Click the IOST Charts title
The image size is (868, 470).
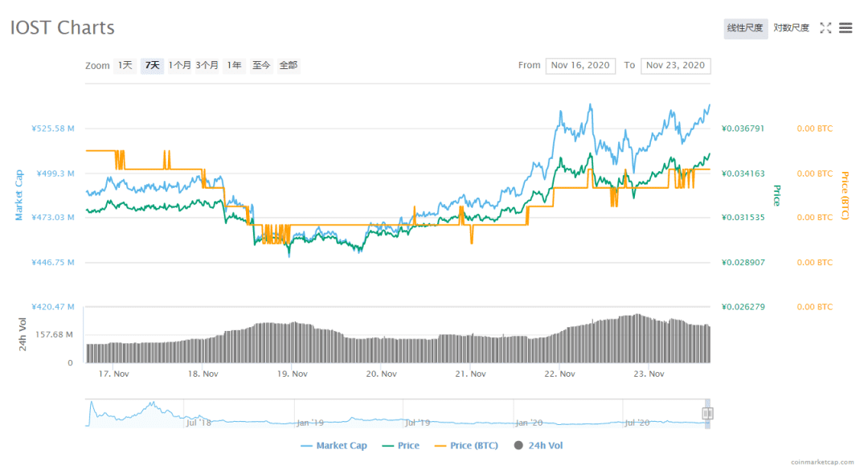[x=63, y=27]
